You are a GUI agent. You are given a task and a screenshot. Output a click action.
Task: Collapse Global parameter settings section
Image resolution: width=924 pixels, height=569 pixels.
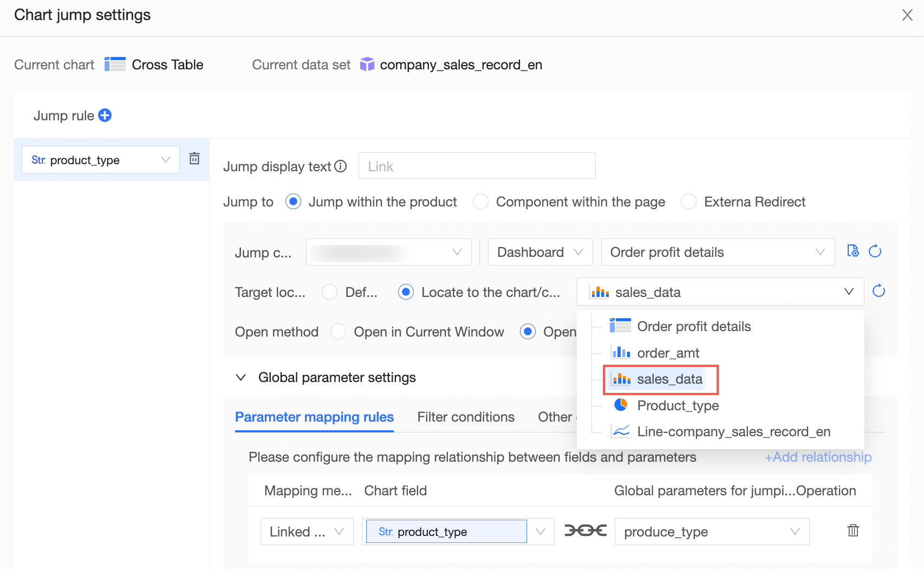coord(241,378)
